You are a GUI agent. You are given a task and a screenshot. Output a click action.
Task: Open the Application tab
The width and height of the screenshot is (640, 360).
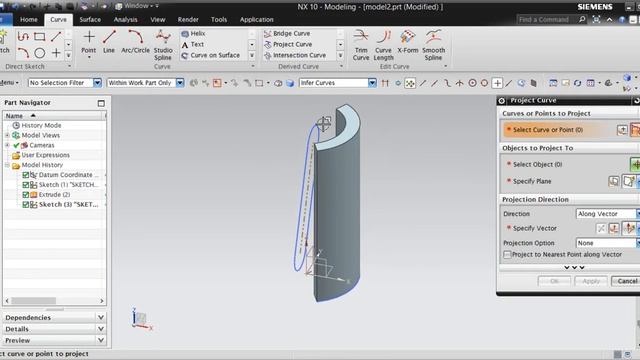point(256,19)
